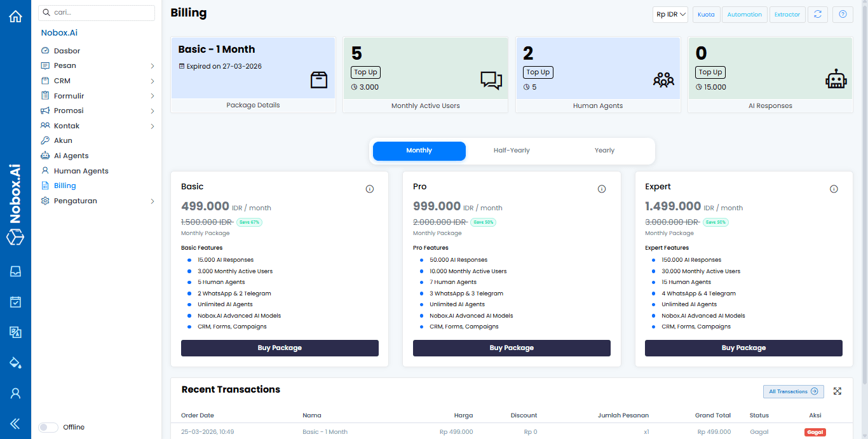Expand the Pesan menu chevron

153,66
